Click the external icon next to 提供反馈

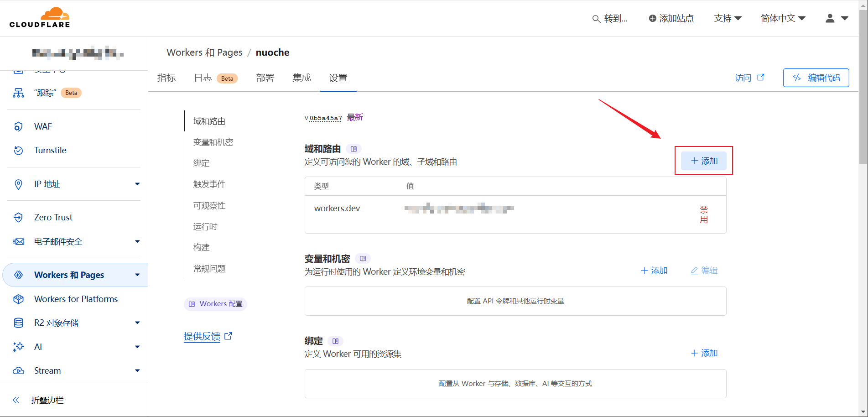click(x=228, y=336)
